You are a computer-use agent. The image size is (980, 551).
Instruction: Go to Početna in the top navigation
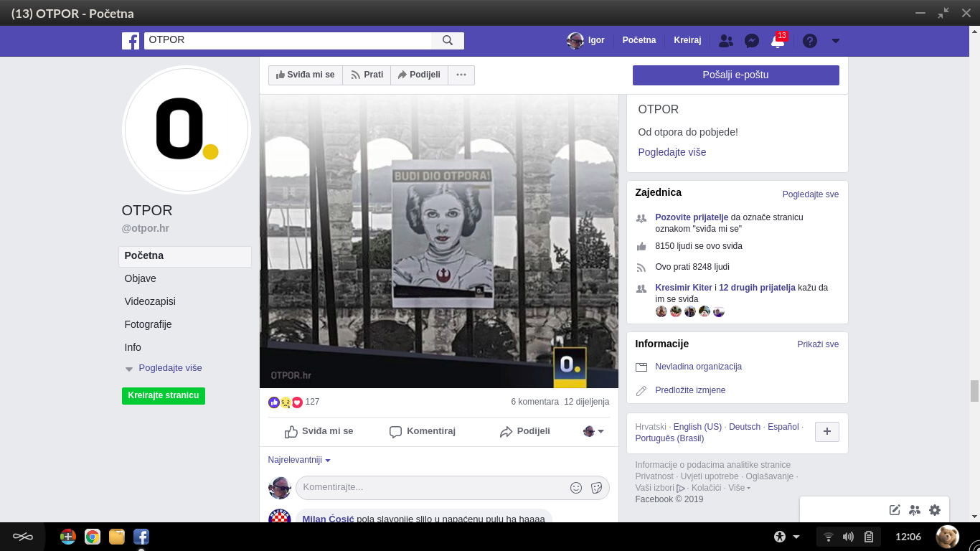[639, 40]
